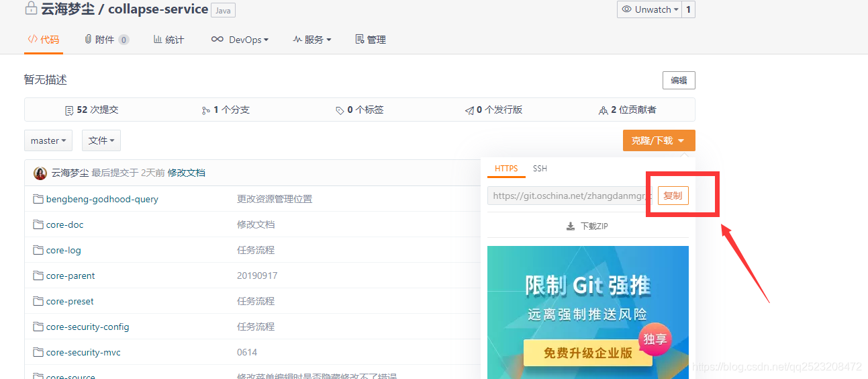Viewport: 868px width, 379px height.
Task: Click the download icon beside 下载ZIP
Action: (571, 226)
